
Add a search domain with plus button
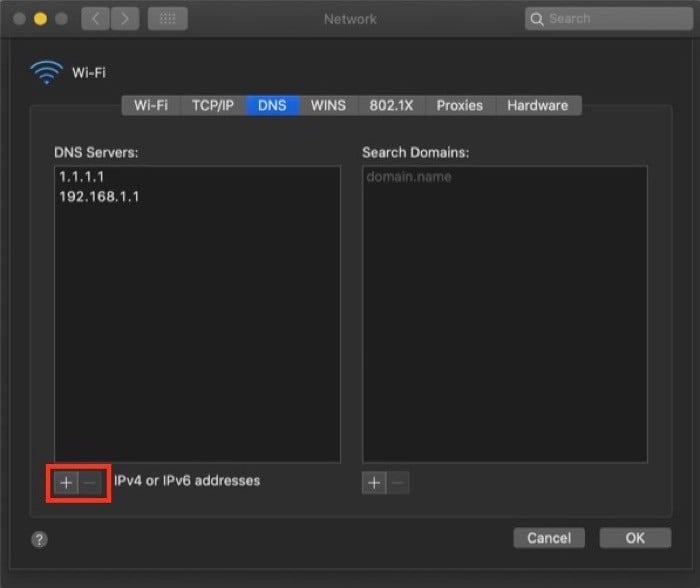point(374,483)
